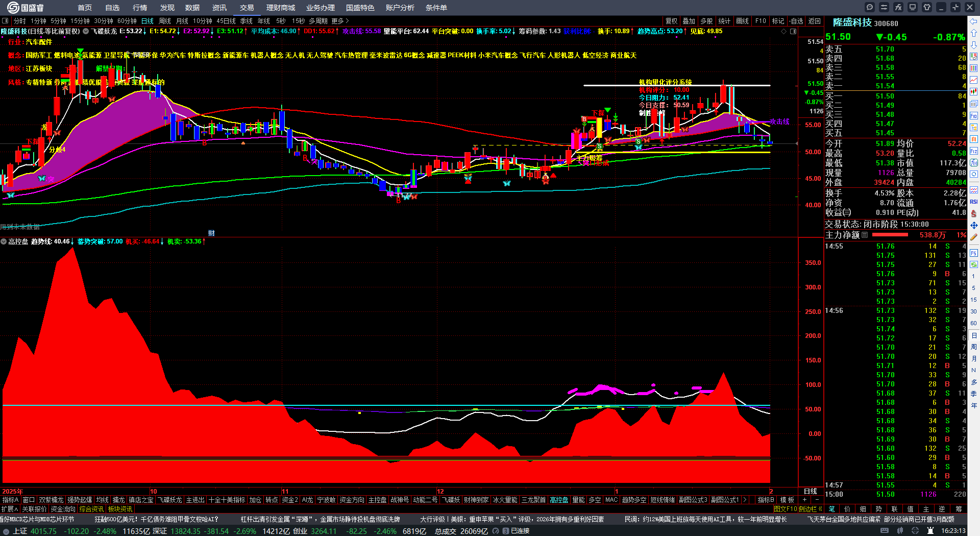Click the F12 icon in right sidebar

[974, 151]
